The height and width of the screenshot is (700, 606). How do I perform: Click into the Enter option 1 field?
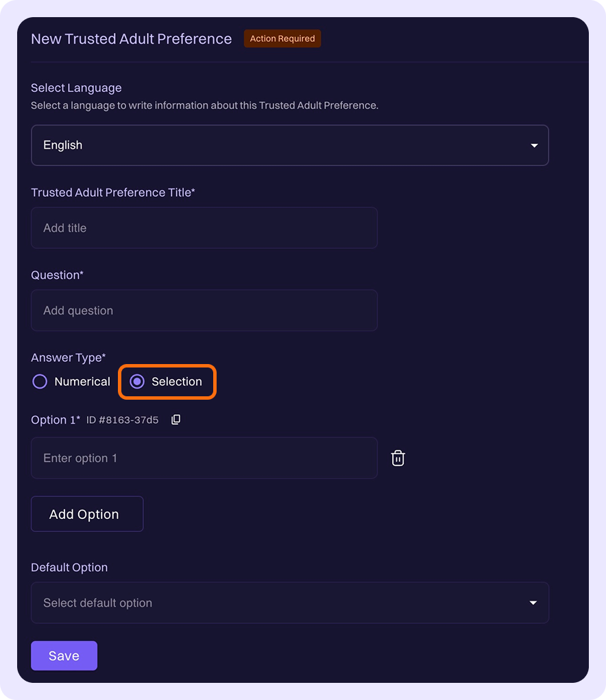204,458
